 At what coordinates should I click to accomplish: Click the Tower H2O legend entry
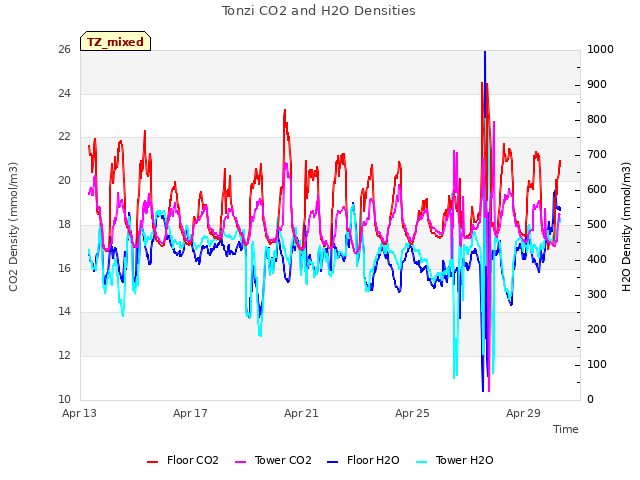point(454,460)
